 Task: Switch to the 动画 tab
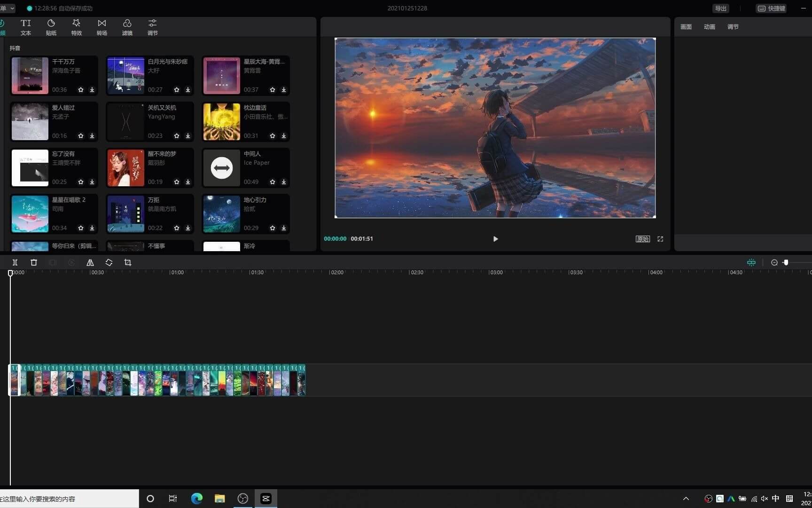coord(709,27)
